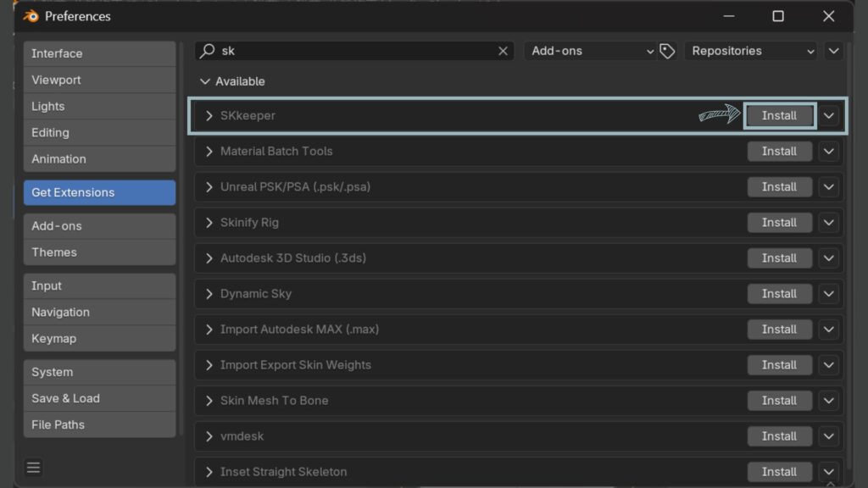
Task: Expand Material Batch Tools details
Action: pyautogui.click(x=209, y=151)
